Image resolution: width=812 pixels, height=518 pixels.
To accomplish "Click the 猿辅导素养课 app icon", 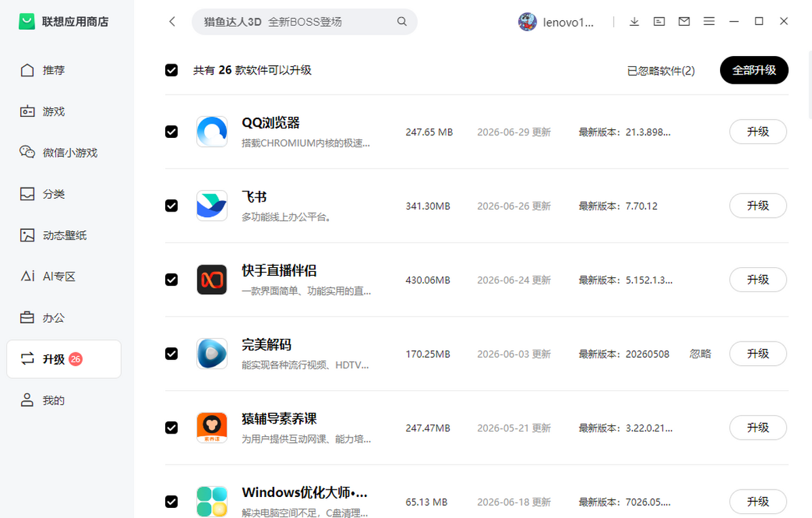I will click(212, 427).
